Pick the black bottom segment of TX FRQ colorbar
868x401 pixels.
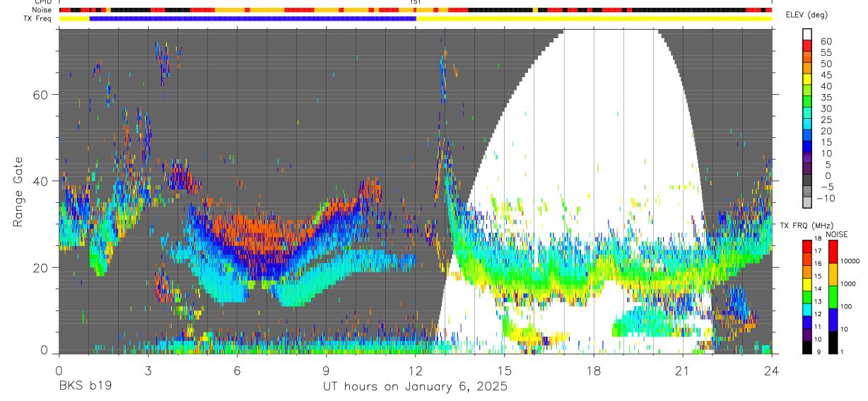tap(807, 347)
